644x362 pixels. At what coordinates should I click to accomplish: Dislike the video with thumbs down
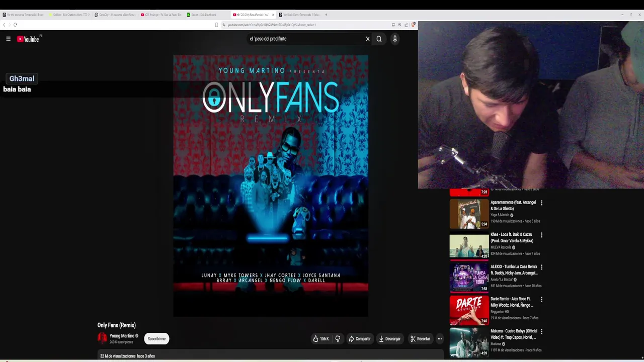[x=338, y=339]
